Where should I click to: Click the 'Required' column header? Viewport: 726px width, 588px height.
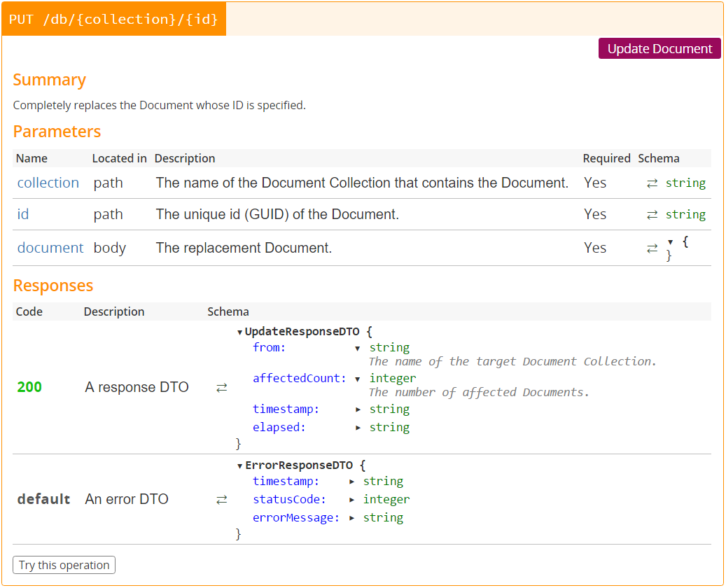606,158
